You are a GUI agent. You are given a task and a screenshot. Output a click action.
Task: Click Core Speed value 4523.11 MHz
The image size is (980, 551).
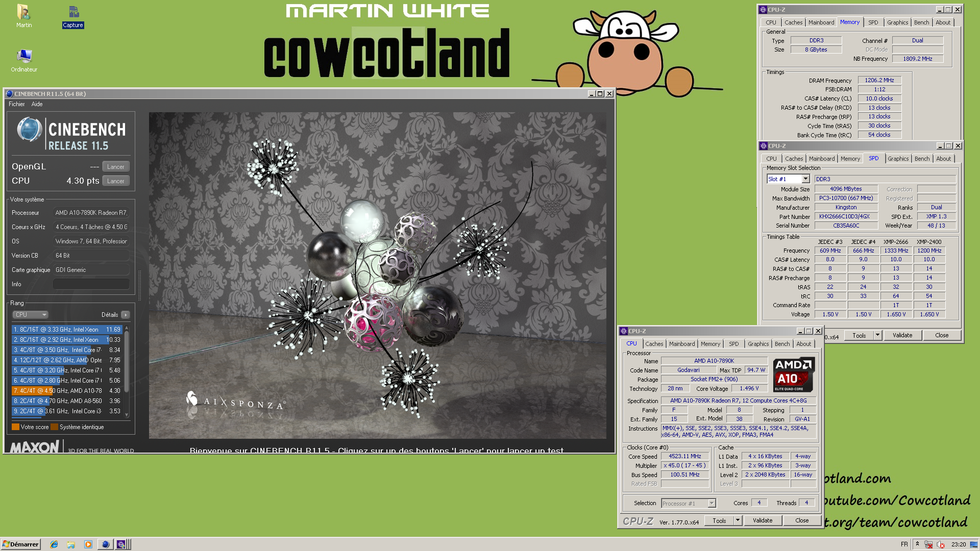[685, 456]
